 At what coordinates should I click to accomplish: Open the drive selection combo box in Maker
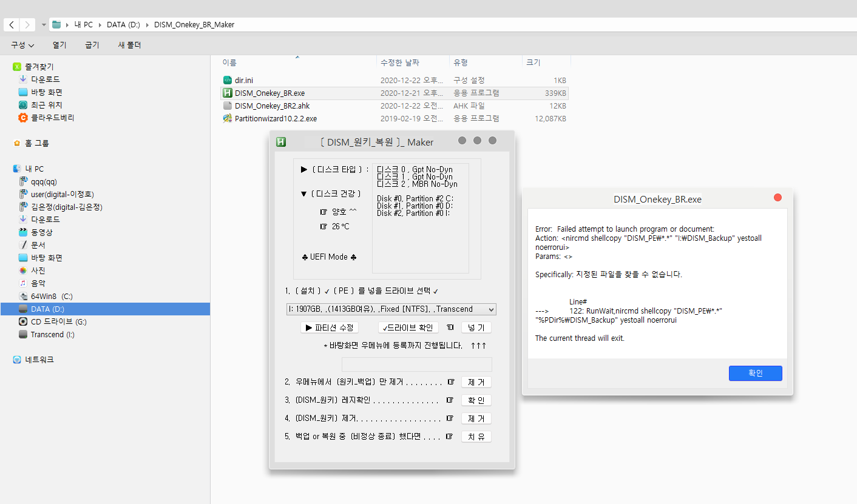[x=391, y=309]
